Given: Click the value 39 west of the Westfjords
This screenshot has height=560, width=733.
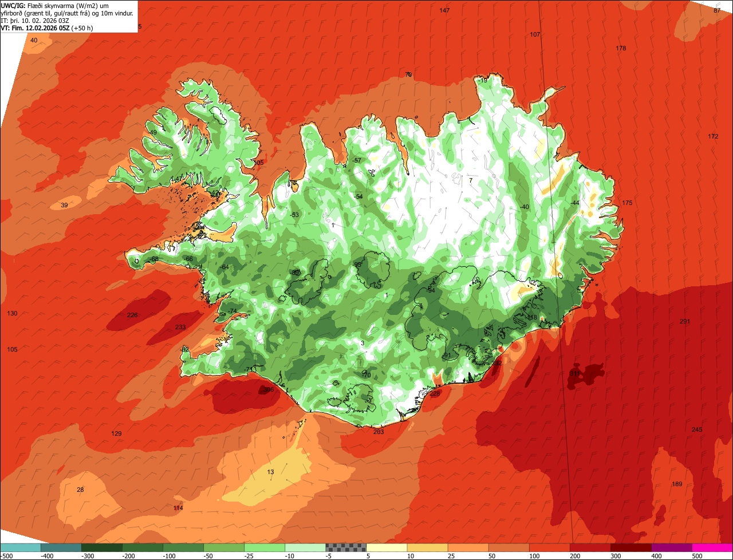Looking at the screenshot, I should pos(64,205).
